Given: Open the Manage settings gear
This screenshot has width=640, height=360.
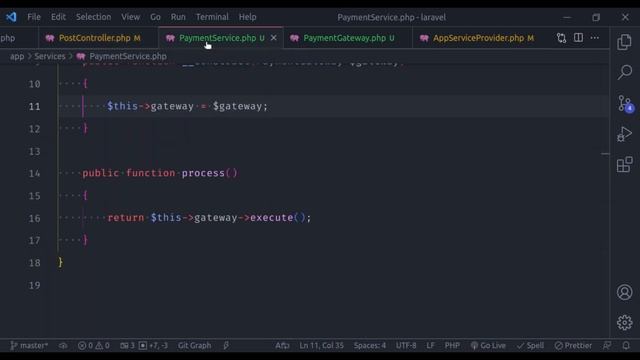Looking at the screenshot, I should (624, 322).
